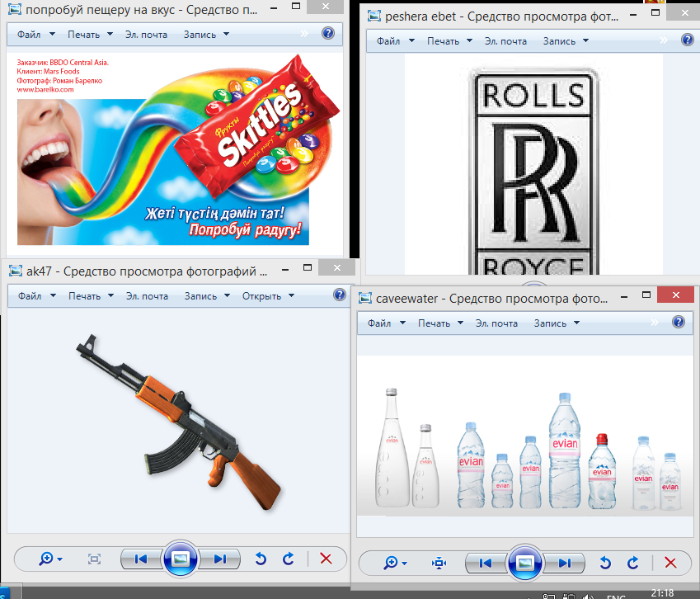Click the taskbar clock showing 21:18
The height and width of the screenshot is (599, 700).
[x=663, y=593]
